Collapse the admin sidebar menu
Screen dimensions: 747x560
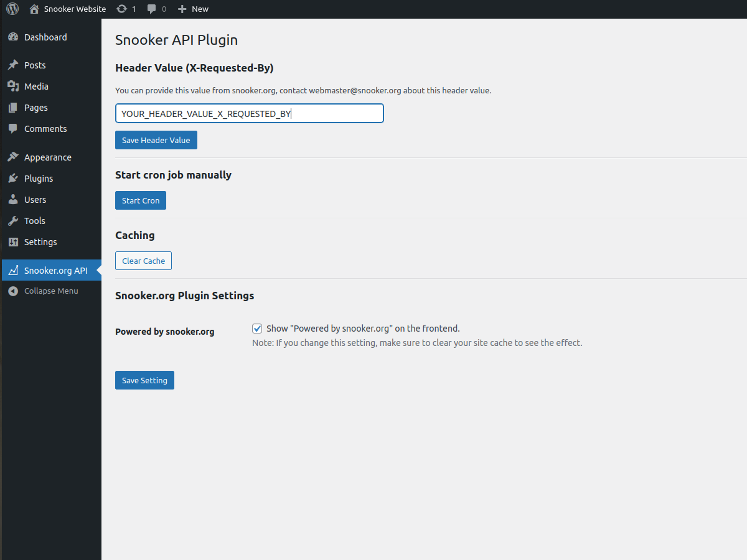click(x=50, y=291)
